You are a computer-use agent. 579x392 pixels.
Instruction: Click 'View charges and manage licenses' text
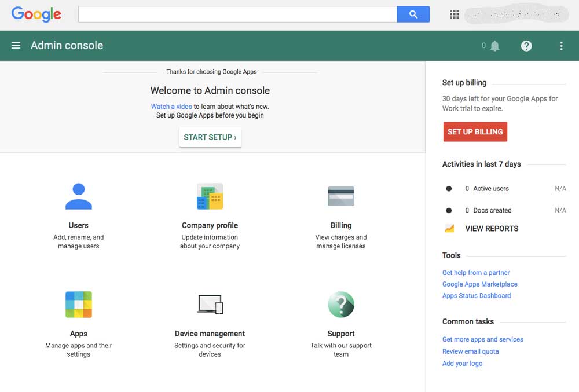[341, 241]
